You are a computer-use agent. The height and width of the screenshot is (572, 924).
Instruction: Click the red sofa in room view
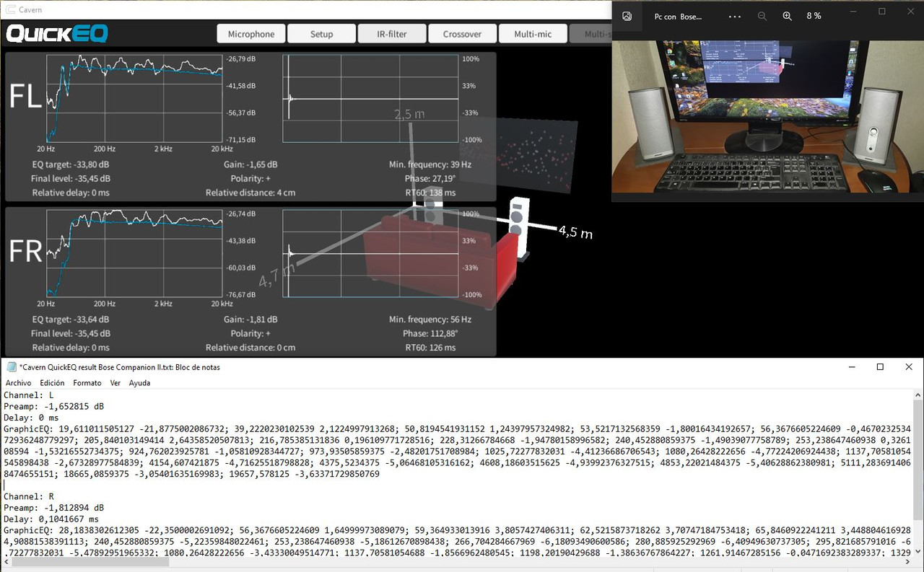pos(440,260)
